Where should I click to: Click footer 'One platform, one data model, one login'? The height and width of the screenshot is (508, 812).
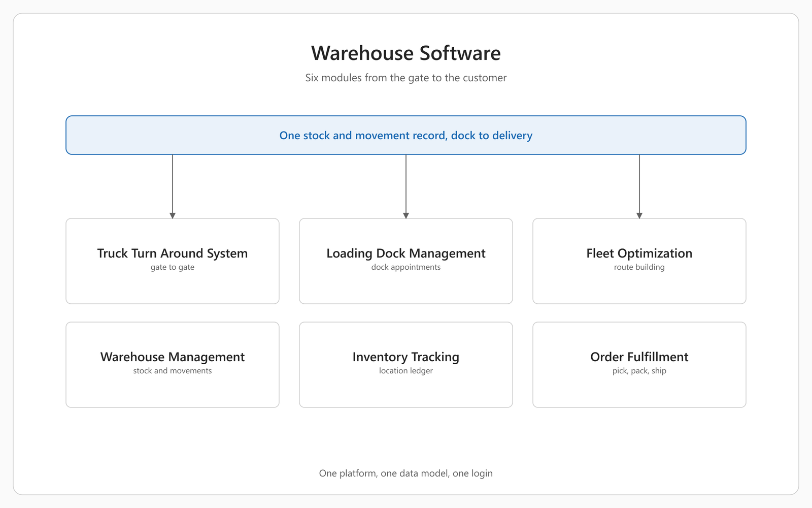(406, 473)
